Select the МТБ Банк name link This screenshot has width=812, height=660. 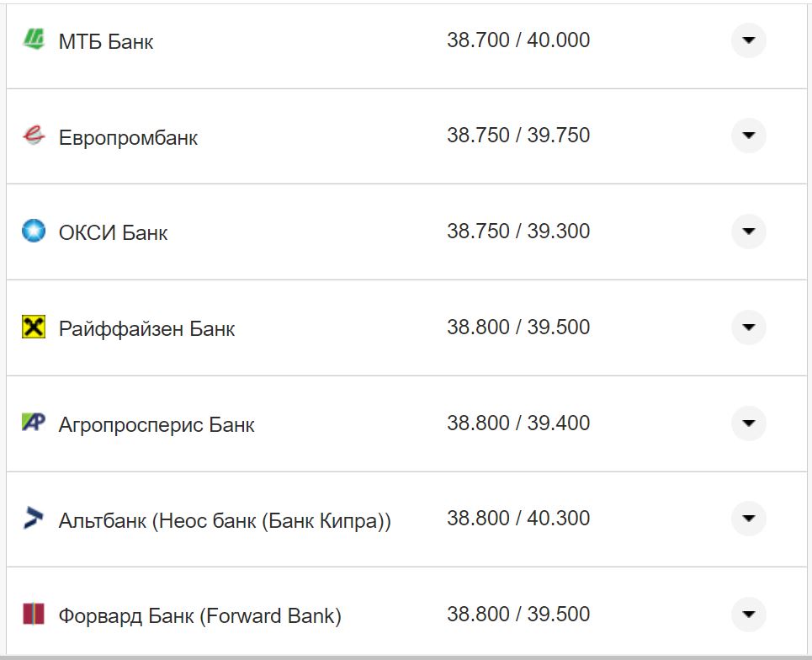tap(106, 41)
